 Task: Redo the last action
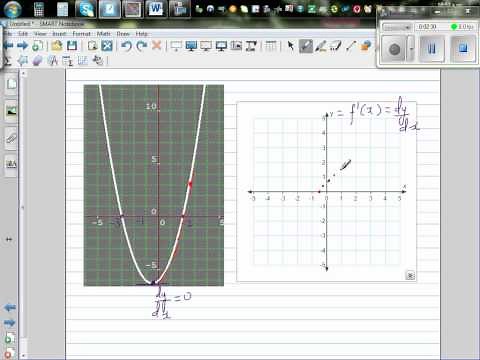142,46
